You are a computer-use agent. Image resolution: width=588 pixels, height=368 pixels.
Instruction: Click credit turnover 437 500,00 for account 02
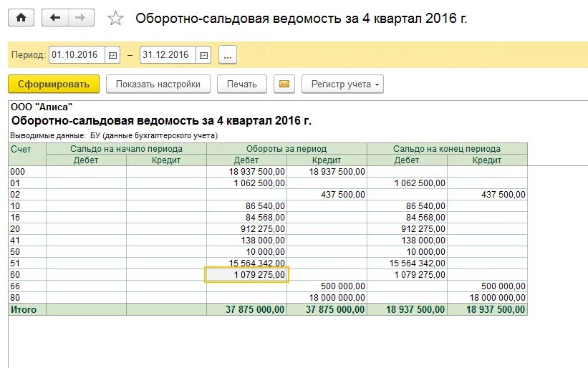point(327,195)
